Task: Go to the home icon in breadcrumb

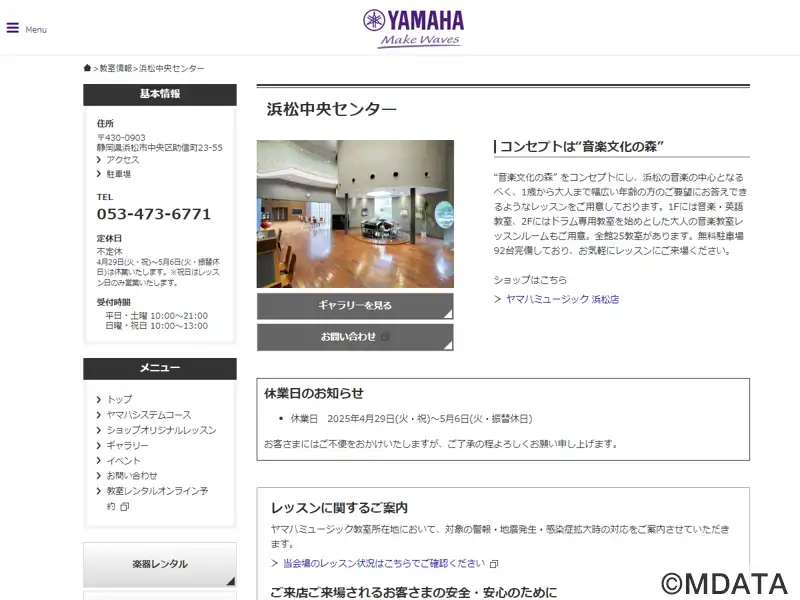Action: pos(87,68)
